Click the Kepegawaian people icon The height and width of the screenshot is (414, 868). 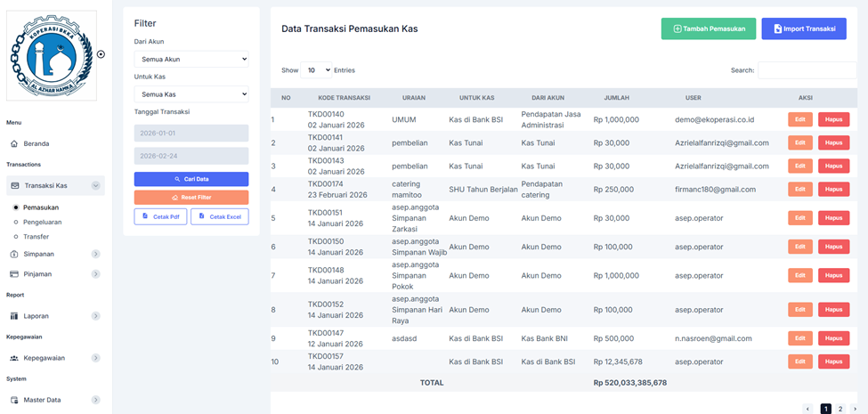(x=14, y=358)
